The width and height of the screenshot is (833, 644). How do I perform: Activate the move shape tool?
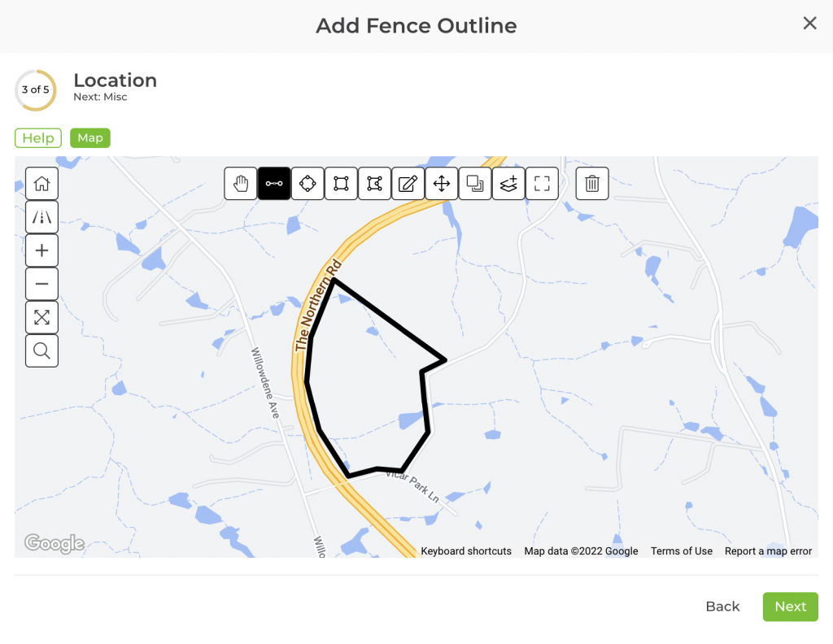pyautogui.click(x=441, y=184)
